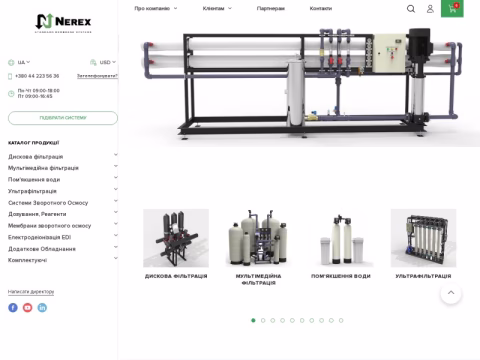Image resolution: width=480 pixels, height=360 pixels.
Task: Open water softening product thumbnail
Action: (341, 238)
